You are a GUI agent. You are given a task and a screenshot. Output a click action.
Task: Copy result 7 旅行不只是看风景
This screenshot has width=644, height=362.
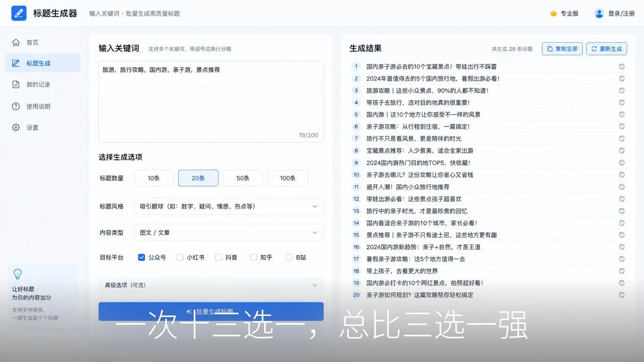coord(622,139)
